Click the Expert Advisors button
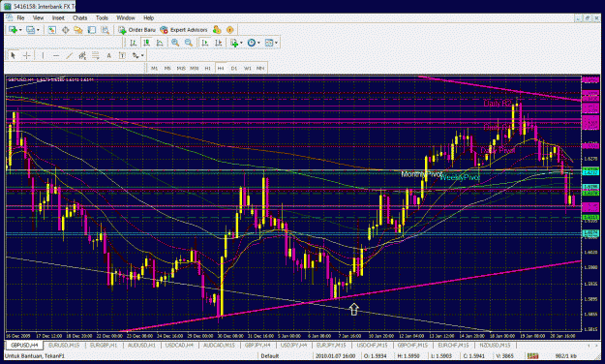Screen dimensions: 605x364 click(184, 30)
